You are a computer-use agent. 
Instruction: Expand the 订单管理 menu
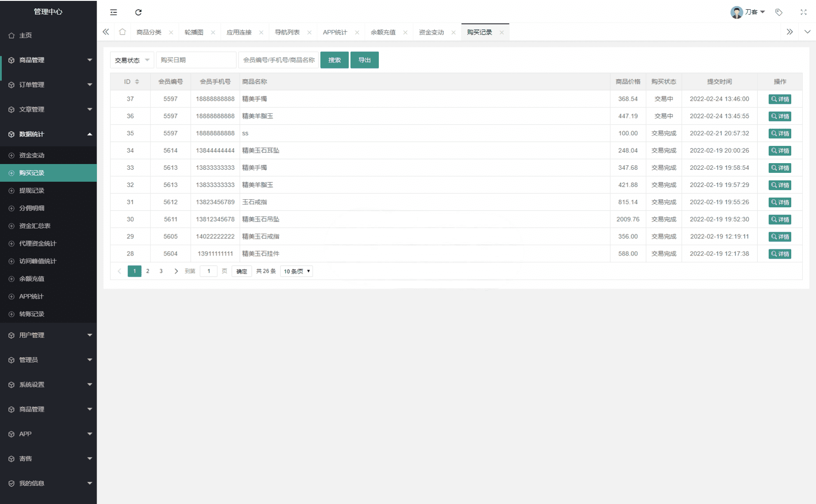(x=48, y=85)
